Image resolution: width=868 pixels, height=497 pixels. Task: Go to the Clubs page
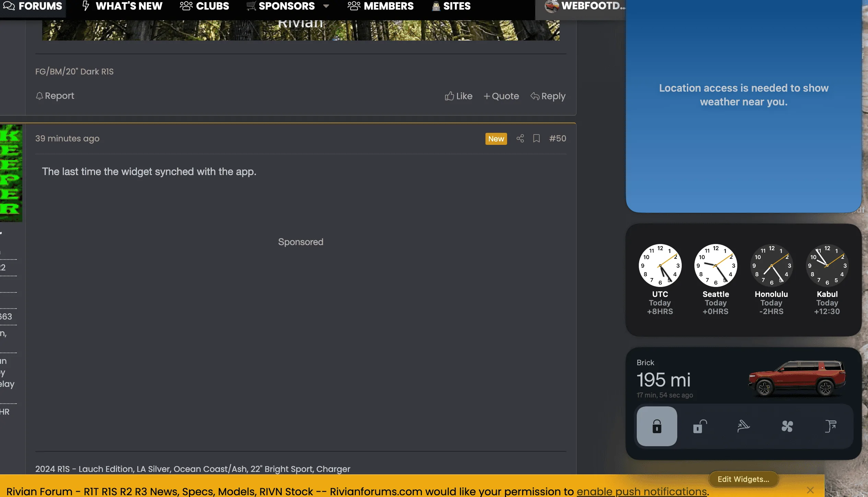[204, 6]
